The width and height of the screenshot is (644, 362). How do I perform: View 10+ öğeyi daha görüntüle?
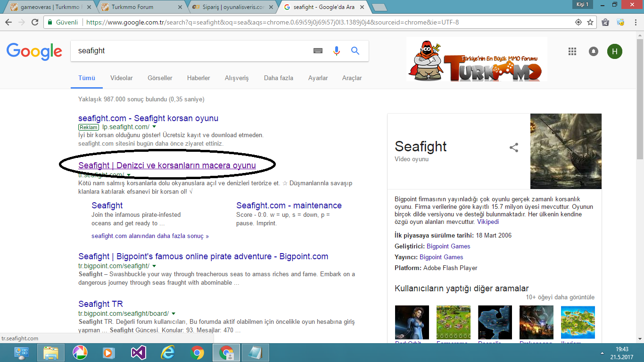point(560,297)
